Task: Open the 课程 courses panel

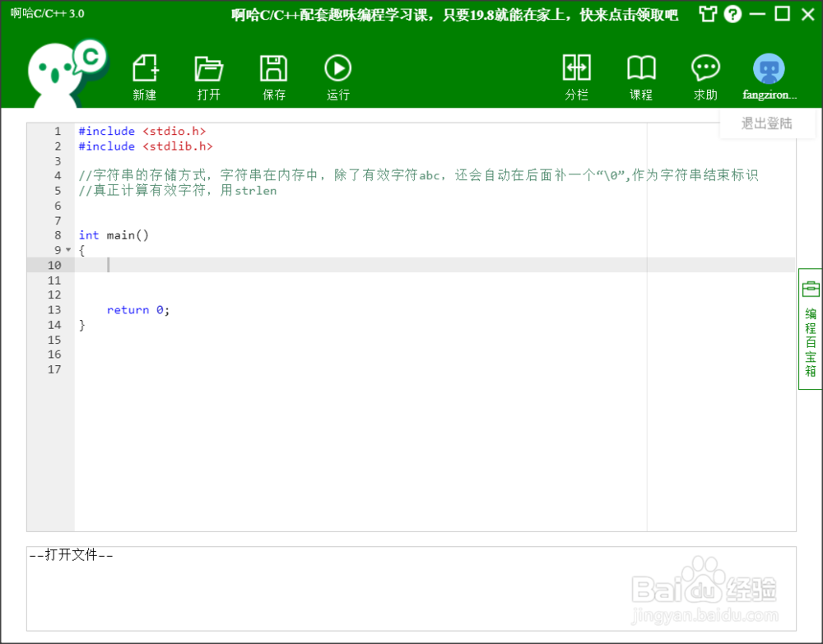Action: point(641,76)
